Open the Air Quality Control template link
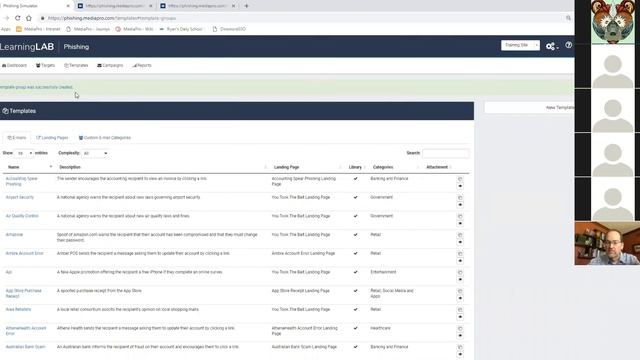Screen dimensions: 640x360 click(22, 216)
